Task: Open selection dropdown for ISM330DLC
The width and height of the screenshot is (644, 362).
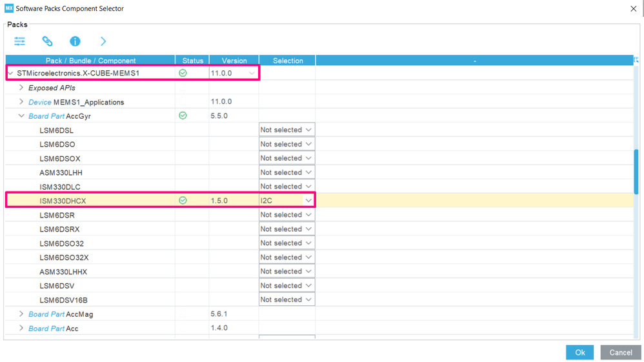Action: 287,186
